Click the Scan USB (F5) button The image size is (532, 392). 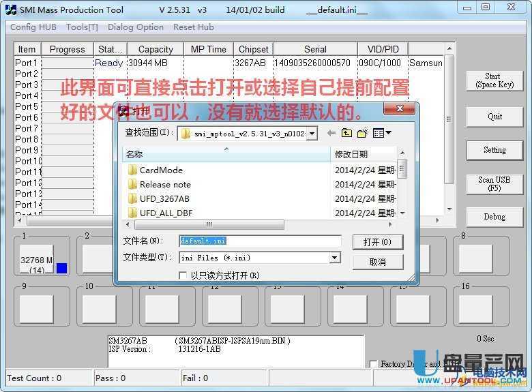tap(494, 184)
